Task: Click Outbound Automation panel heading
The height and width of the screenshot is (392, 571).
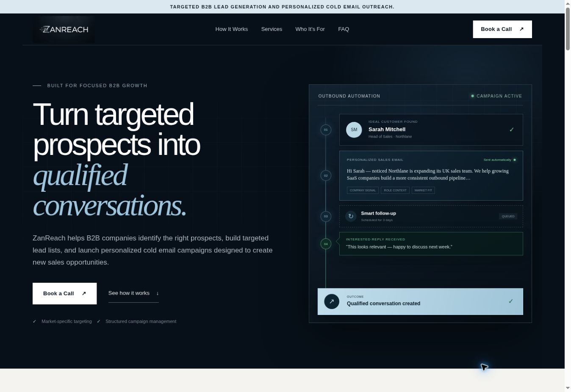Action: pyautogui.click(x=349, y=96)
